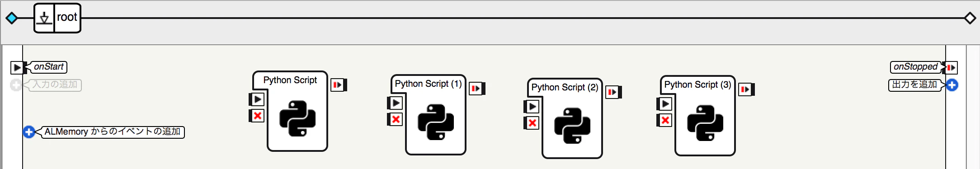Click Python Script (2) play input port
The image size is (980, 169).
pyautogui.click(x=532, y=107)
